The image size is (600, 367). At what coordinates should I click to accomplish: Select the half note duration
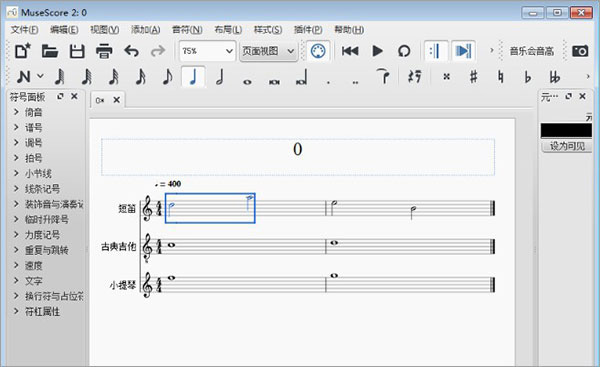click(220, 77)
